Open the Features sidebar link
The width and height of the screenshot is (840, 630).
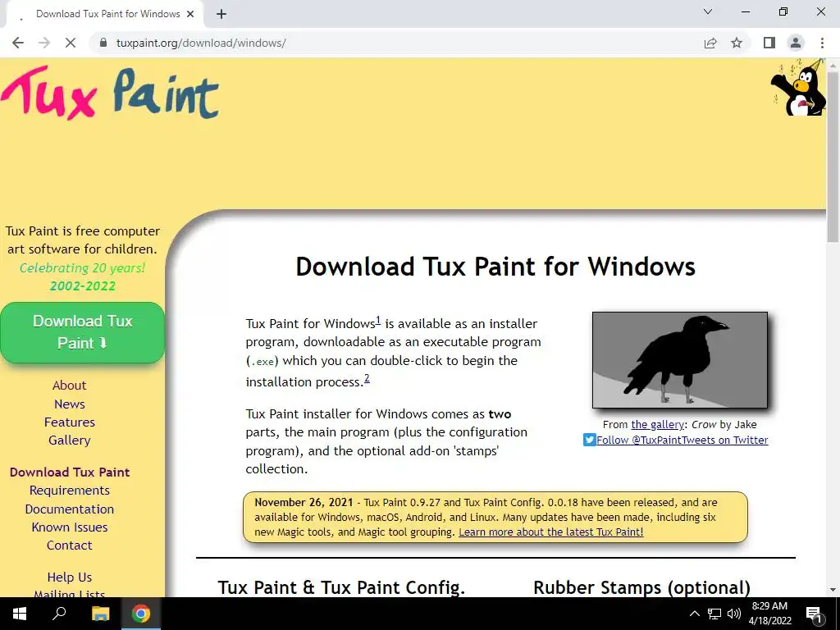pos(69,422)
